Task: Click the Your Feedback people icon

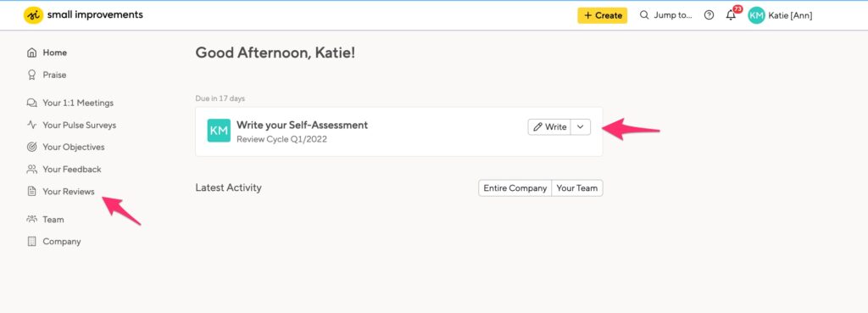Action: point(32,170)
